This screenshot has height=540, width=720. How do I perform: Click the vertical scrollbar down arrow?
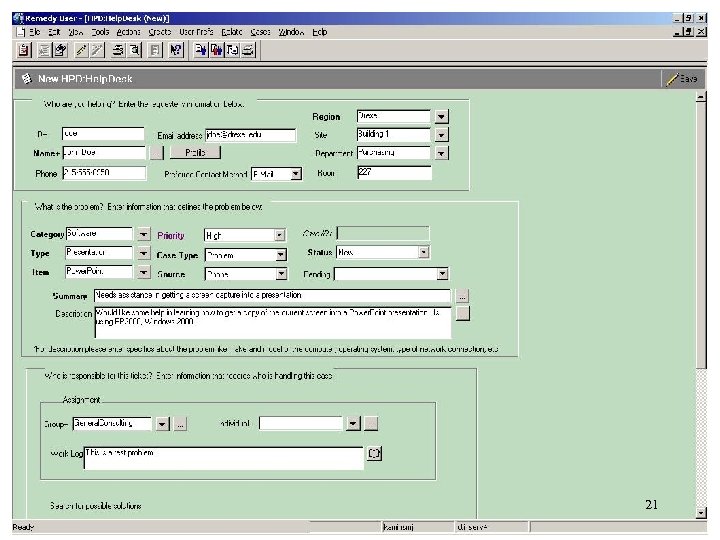click(x=701, y=513)
